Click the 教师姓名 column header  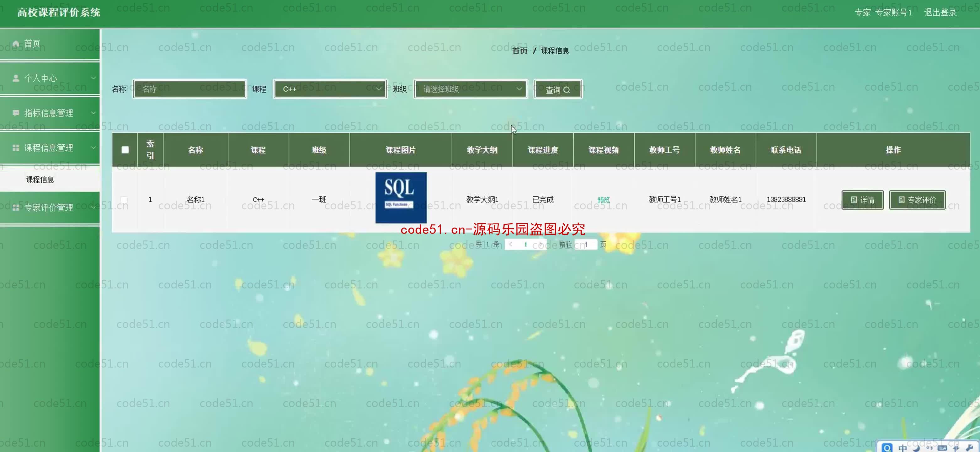coord(726,150)
